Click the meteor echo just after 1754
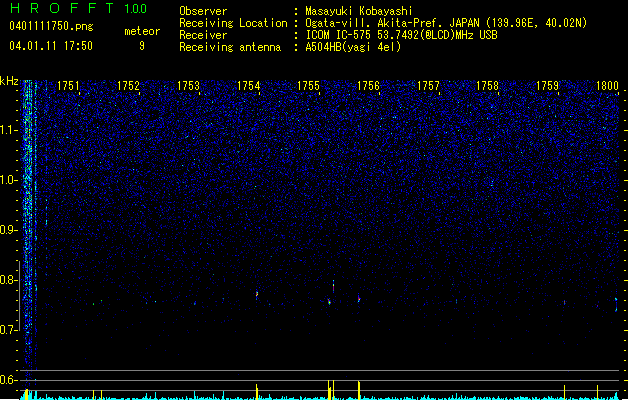Viewport: 629px width, 400px height. (x=257, y=295)
